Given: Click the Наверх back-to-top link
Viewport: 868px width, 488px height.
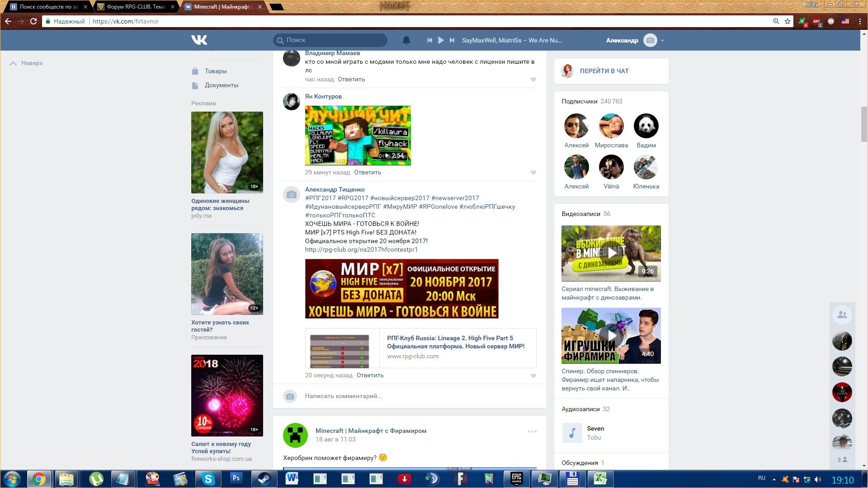Looking at the screenshot, I should [x=26, y=63].
